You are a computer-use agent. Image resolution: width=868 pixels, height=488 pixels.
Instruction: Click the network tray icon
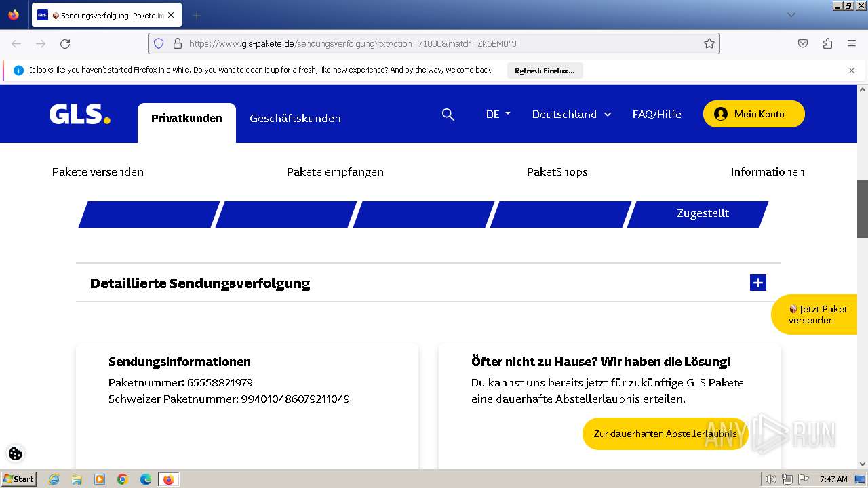coord(787,479)
